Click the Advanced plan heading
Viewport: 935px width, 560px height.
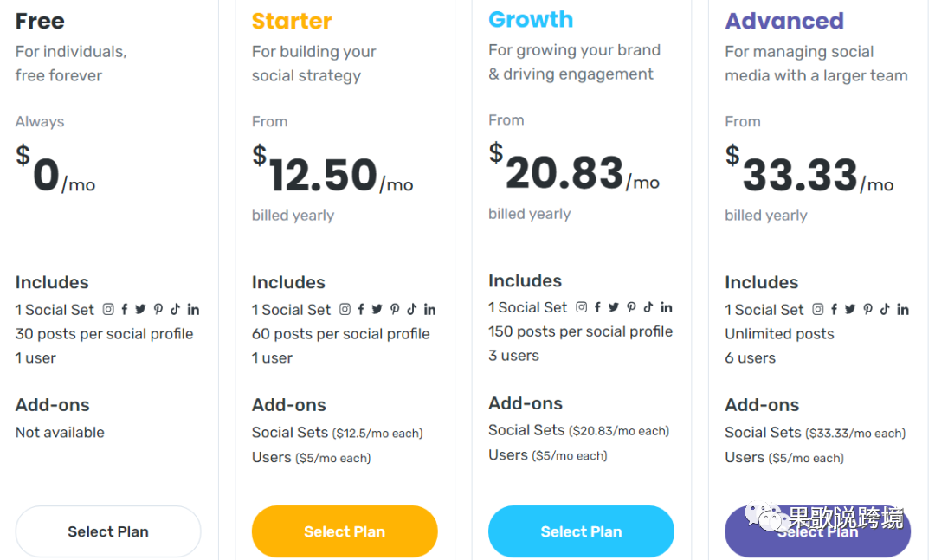click(x=784, y=21)
